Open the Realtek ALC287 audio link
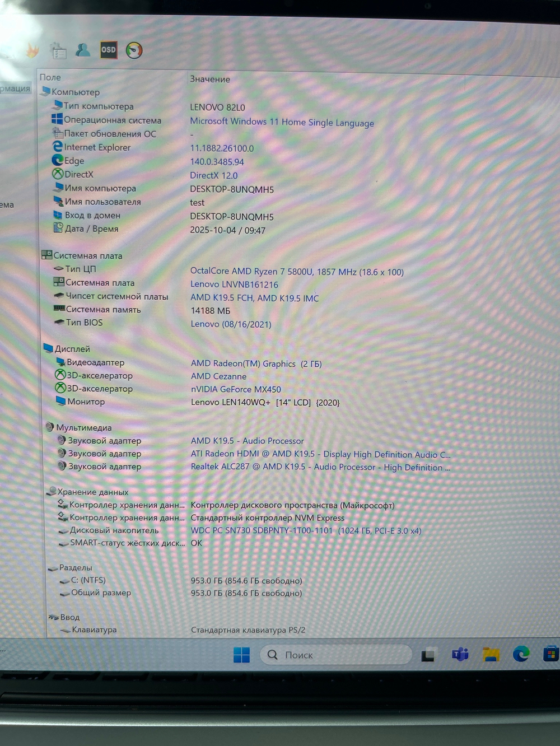Image resolution: width=560 pixels, height=746 pixels. point(320,467)
